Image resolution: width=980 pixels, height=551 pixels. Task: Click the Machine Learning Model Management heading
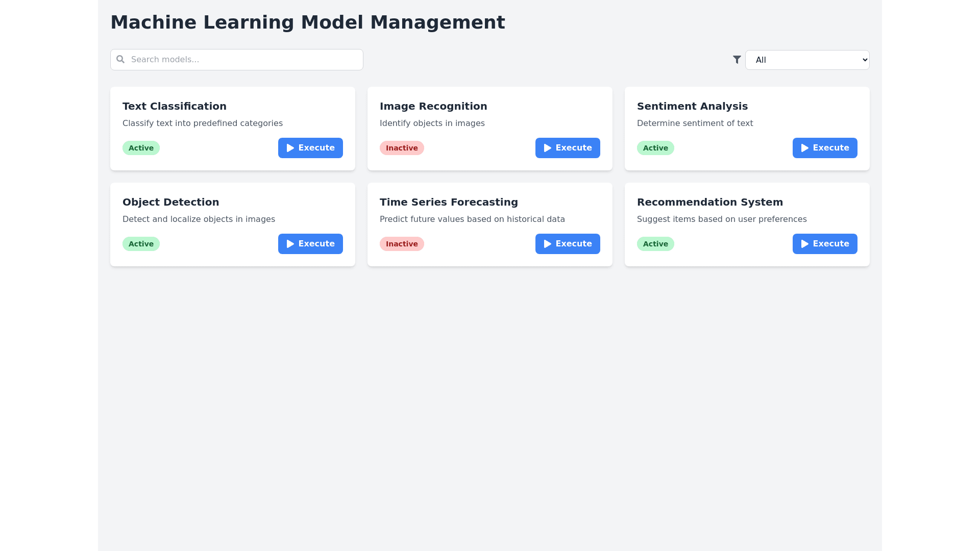pyautogui.click(x=307, y=22)
